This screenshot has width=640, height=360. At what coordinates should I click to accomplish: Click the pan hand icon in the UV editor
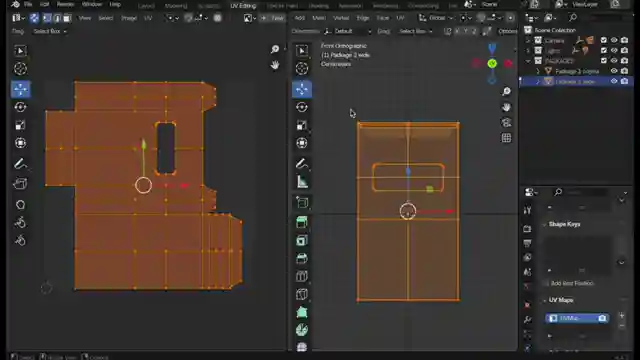coord(275,65)
